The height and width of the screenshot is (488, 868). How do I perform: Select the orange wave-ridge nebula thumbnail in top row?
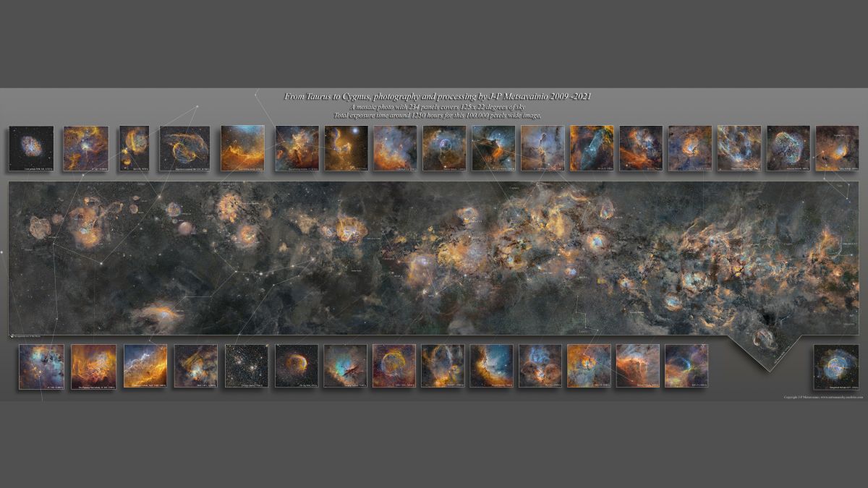(x=242, y=148)
